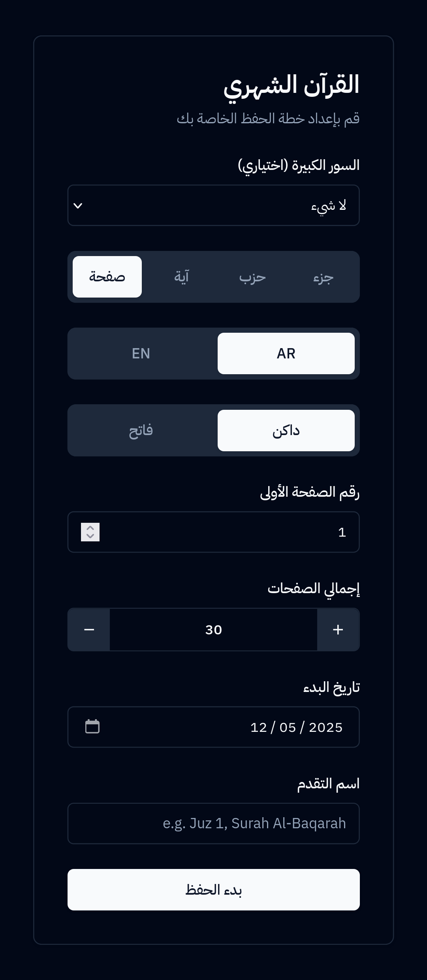Image resolution: width=427 pixels, height=980 pixels.
Task: Click the down arrow on first page spinner
Action: point(90,536)
